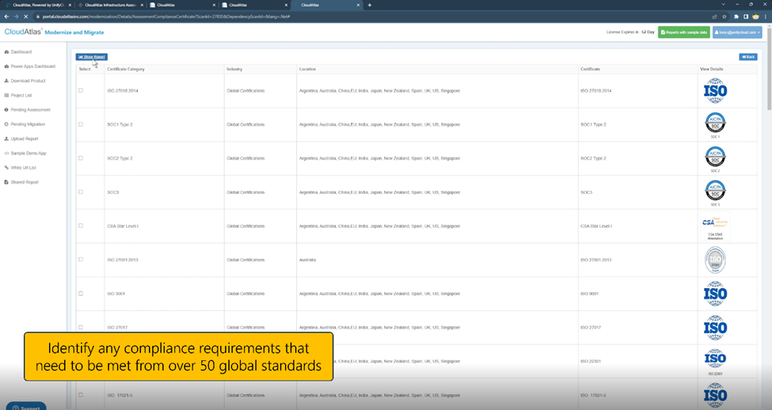
Task: Open browser extensions puzzle icon
Action: pos(737,16)
